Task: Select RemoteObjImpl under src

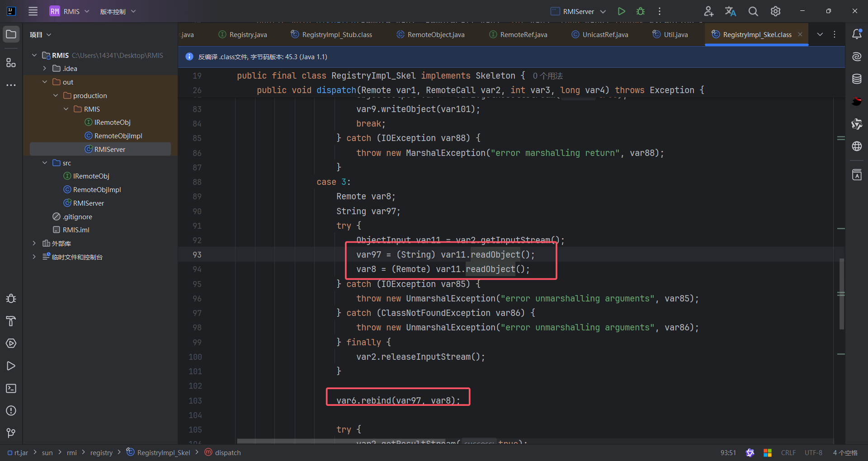Action: coord(92,190)
